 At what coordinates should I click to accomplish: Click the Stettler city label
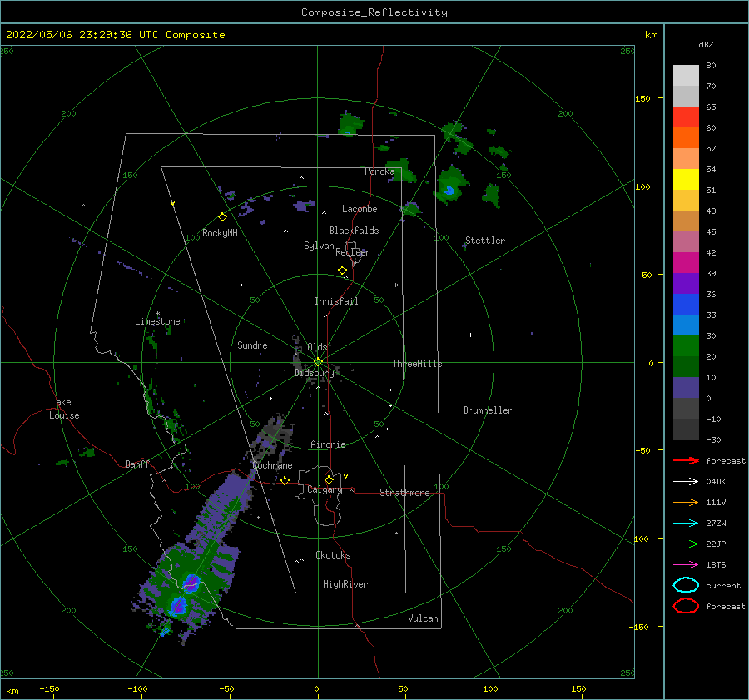[485, 241]
